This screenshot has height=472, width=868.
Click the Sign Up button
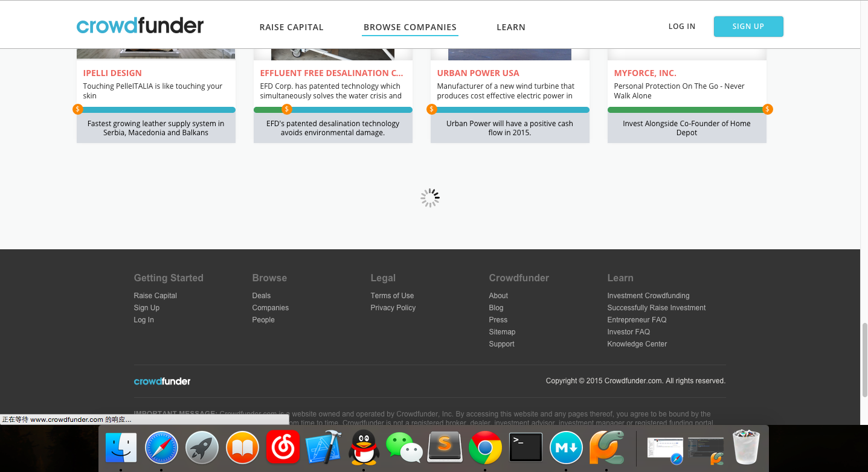[748, 27]
